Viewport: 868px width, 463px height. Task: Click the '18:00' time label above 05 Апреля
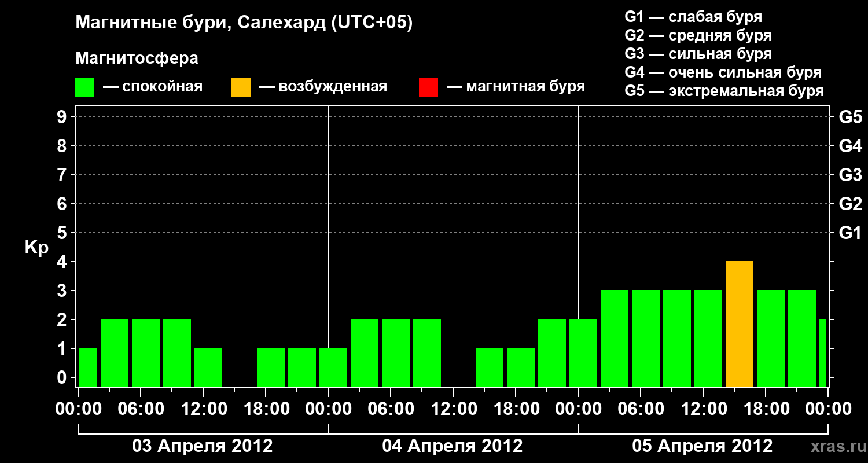766,409
